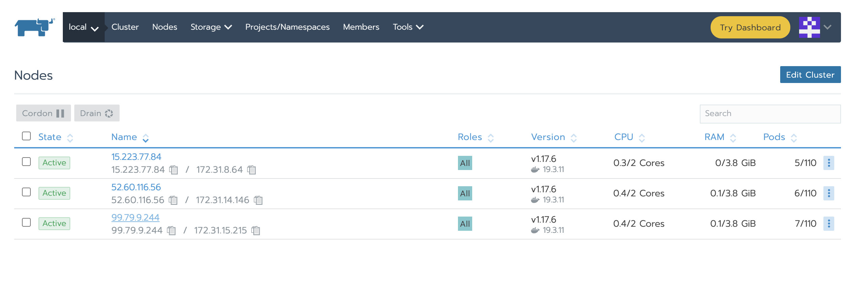Click the All role badge for 52.60.116.56

(x=465, y=193)
